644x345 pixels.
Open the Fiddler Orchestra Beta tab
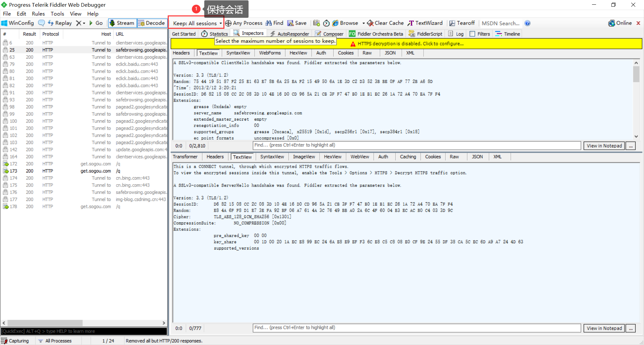point(376,34)
